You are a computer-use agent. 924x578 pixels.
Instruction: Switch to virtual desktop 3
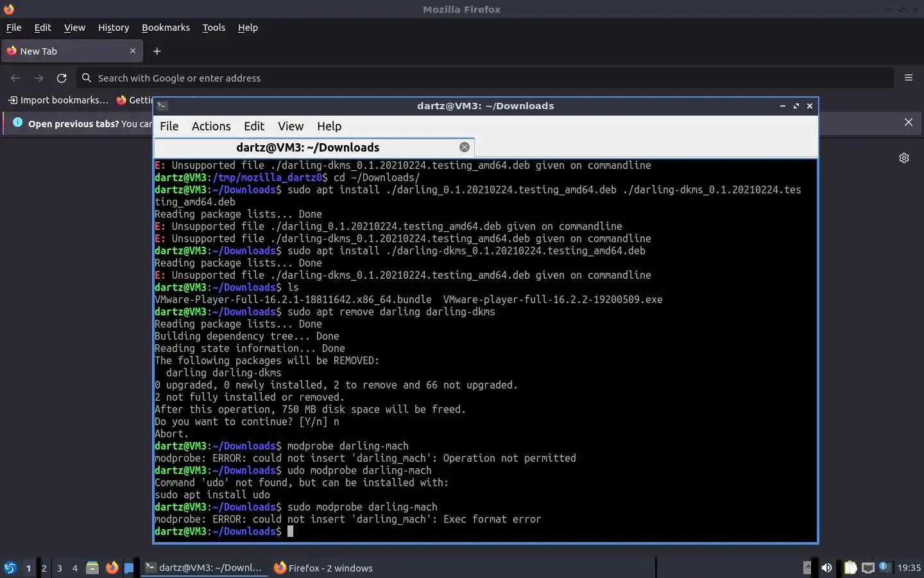(x=60, y=568)
